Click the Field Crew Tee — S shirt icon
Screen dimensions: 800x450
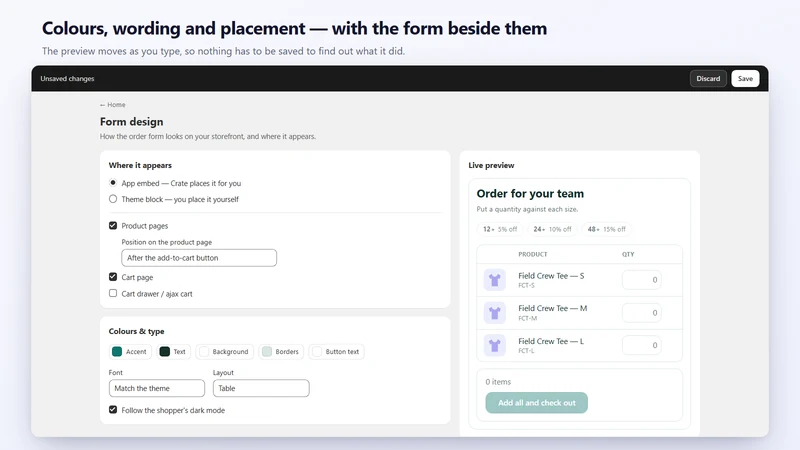point(494,280)
